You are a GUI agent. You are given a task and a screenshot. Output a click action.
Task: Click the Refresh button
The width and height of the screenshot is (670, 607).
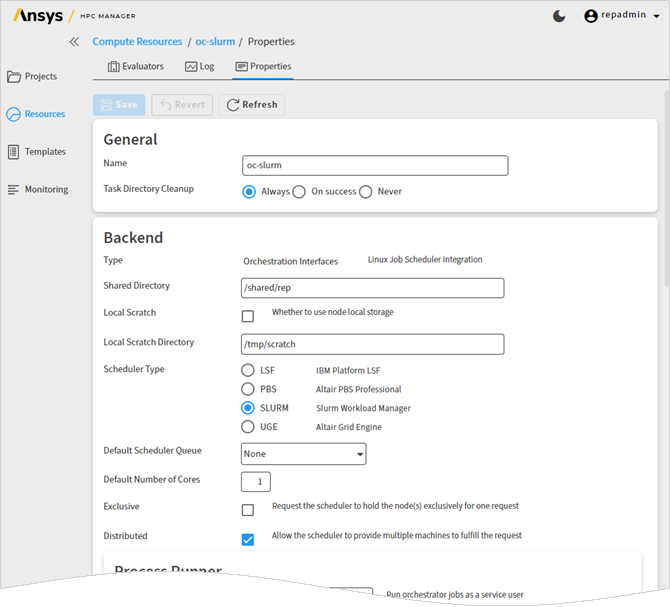252,105
